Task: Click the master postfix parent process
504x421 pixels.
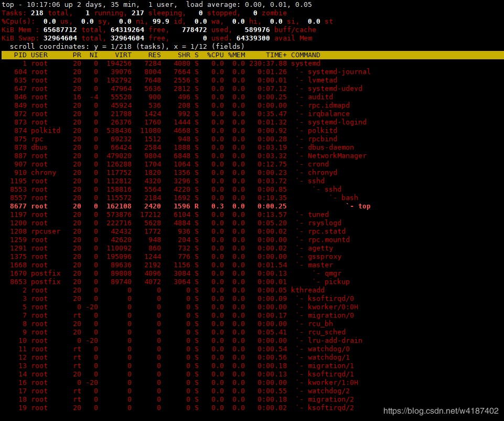Action: (x=320, y=265)
